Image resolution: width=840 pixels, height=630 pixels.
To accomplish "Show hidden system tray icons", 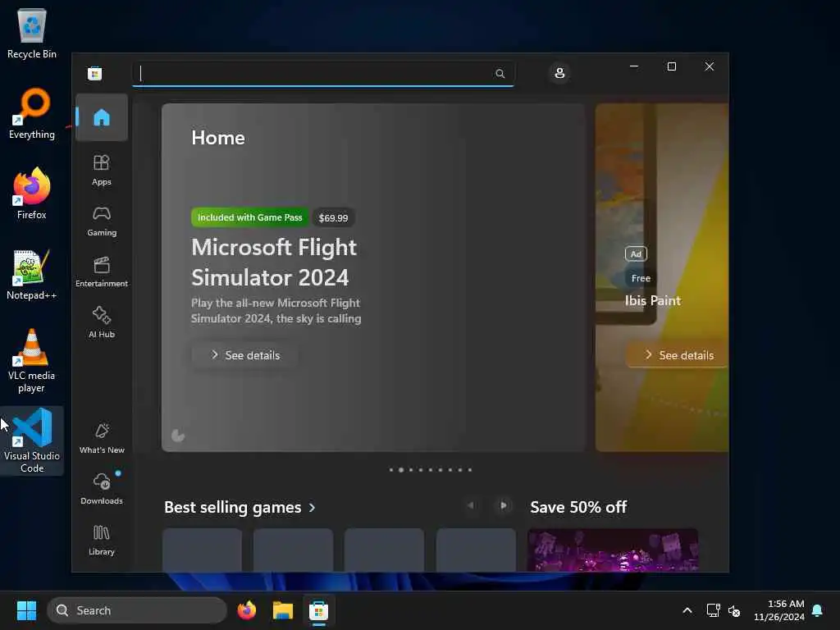I will (687, 610).
